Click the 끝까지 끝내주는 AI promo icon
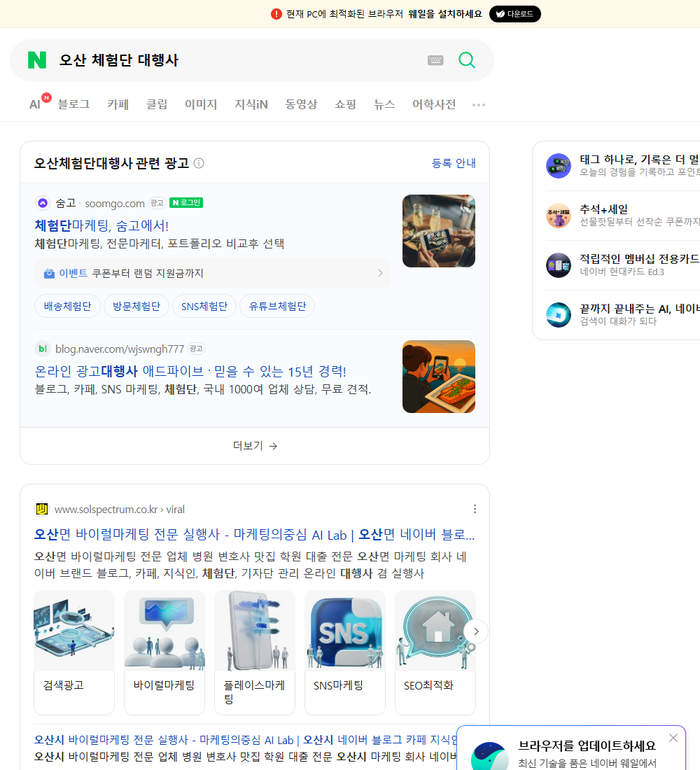700x770 pixels. pyautogui.click(x=559, y=315)
